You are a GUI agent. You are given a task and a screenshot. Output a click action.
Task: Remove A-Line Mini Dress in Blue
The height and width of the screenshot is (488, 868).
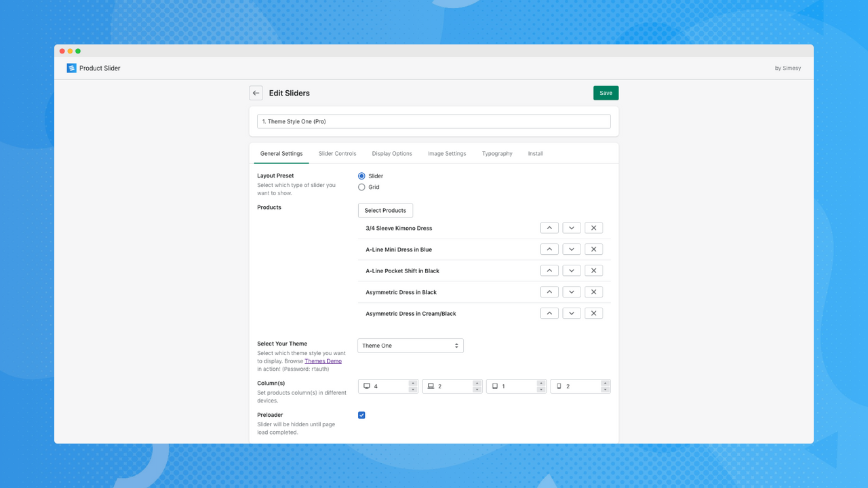(x=593, y=249)
